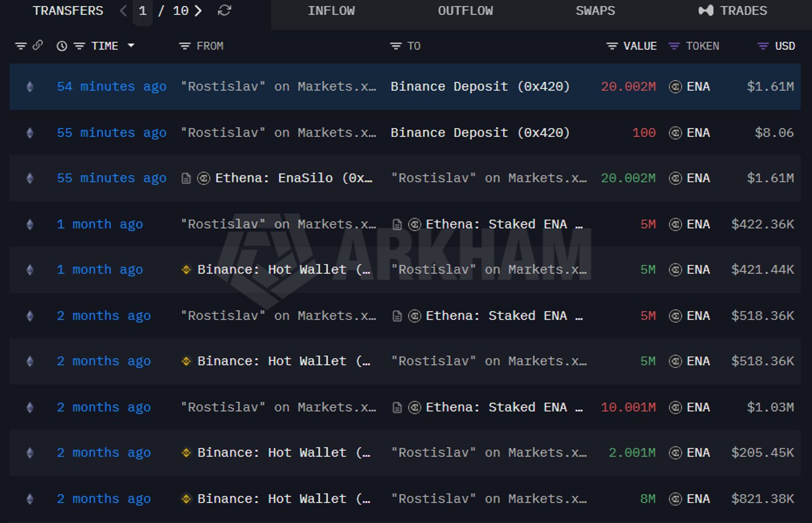The width and height of the screenshot is (812, 523).
Task: Click the 2.001M value
Action: point(632,453)
